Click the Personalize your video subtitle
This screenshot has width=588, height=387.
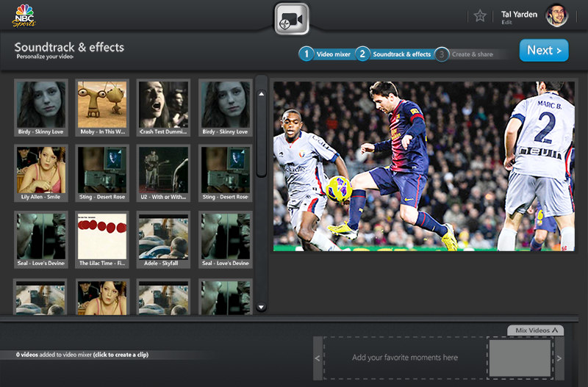pos(45,57)
